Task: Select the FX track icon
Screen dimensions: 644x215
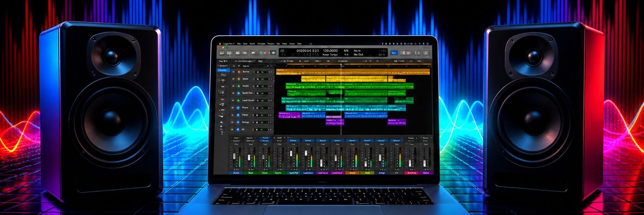Action: tap(239, 129)
